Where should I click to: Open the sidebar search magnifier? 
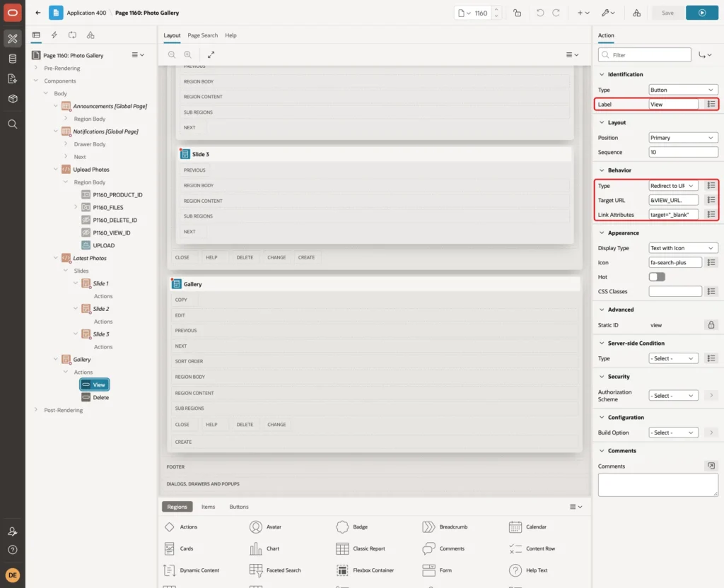click(x=13, y=124)
